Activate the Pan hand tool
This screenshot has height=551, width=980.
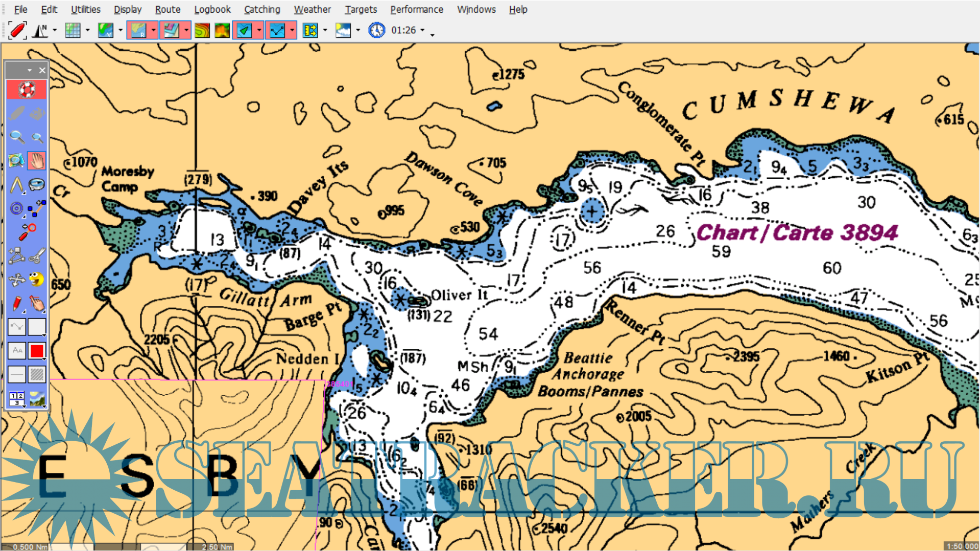click(37, 160)
